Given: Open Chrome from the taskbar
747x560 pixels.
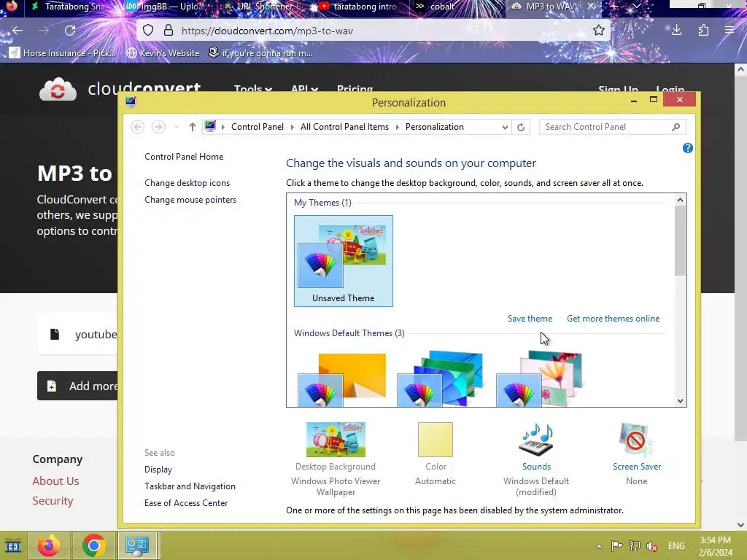Looking at the screenshot, I should pos(94,545).
